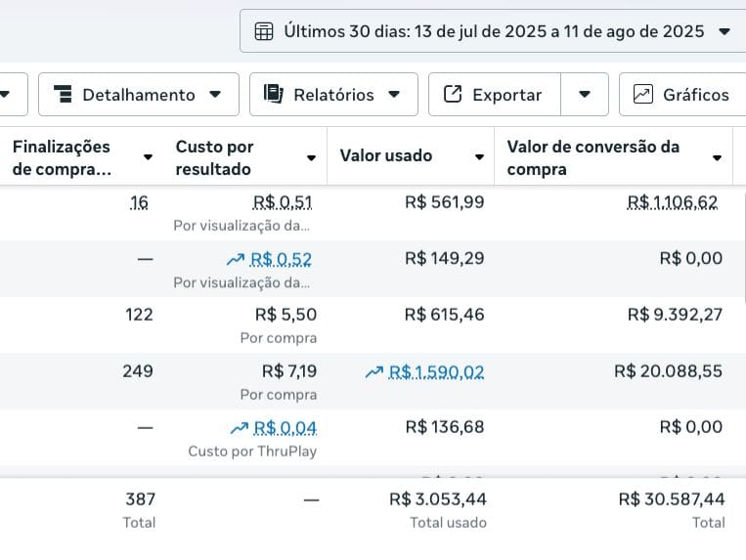
Task: Click the Relatórios reports icon
Action: (x=274, y=95)
